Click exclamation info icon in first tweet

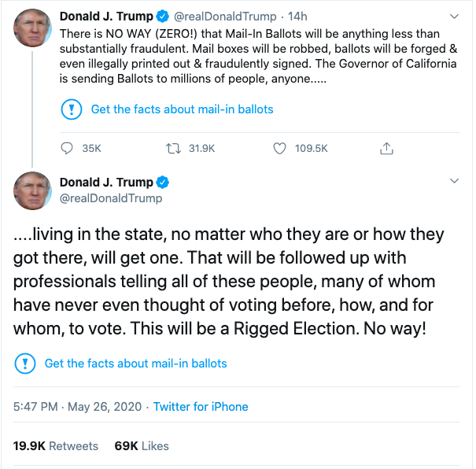point(70,109)
